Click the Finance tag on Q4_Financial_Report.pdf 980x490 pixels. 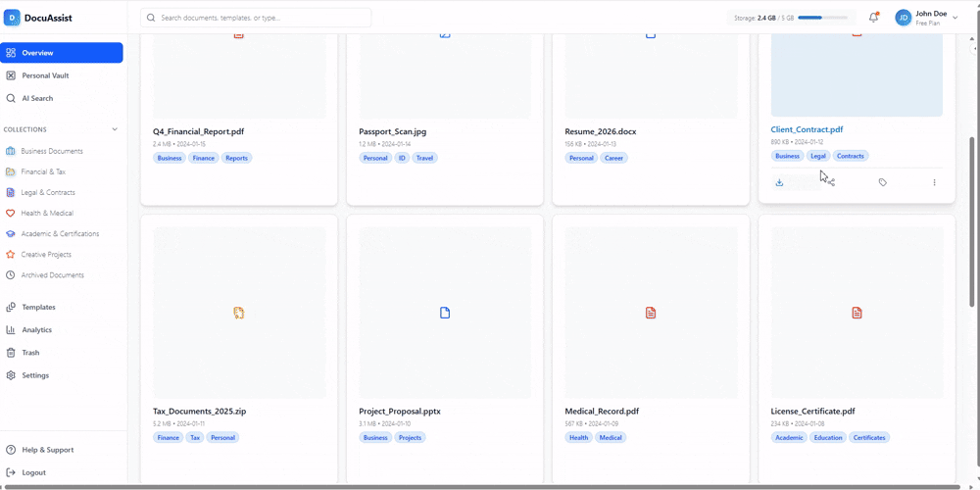click(x=204, y=158)
